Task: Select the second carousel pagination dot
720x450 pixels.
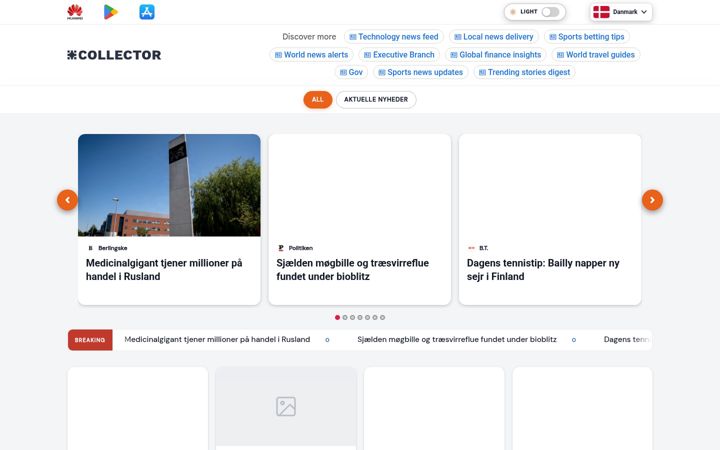Action: tap(345, 317)
